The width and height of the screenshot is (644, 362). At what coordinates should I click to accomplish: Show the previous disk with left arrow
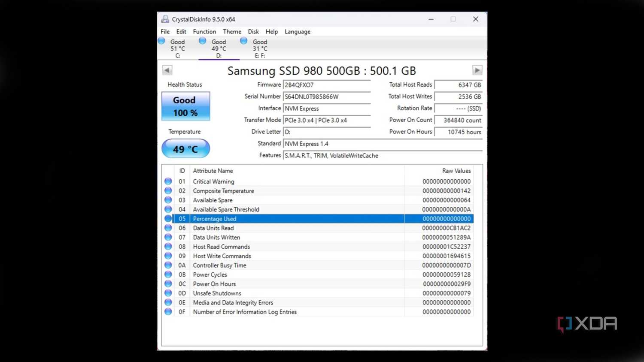[x=167, y=70]
